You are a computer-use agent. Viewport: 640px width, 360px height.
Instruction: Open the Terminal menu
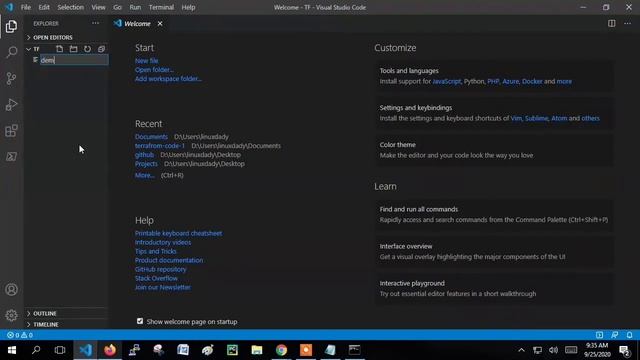coord(161,7)
